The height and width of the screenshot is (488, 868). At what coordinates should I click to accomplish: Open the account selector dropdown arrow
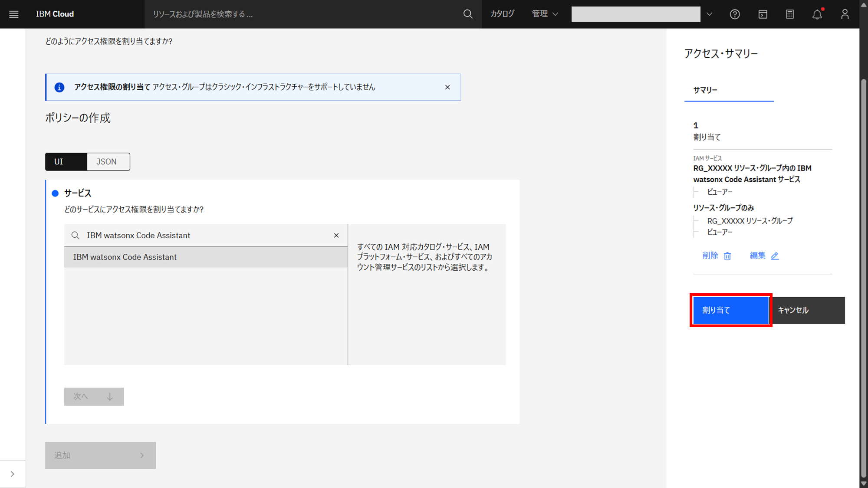709,14
